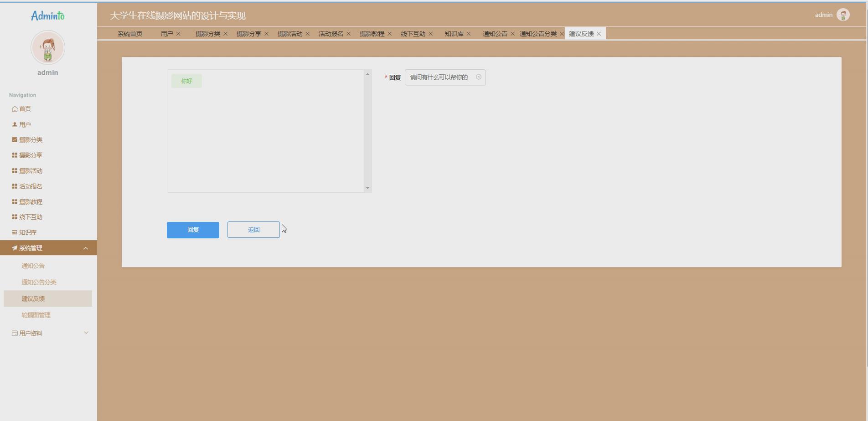Collapse the 系统管理 menu chevron
This screenshot has width=868, height=421.
tap(86, 248)
